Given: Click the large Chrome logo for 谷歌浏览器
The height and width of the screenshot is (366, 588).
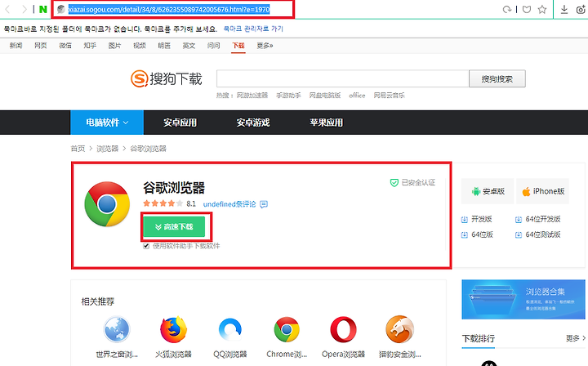Looking at the screenshot, I should pos(107,204).
